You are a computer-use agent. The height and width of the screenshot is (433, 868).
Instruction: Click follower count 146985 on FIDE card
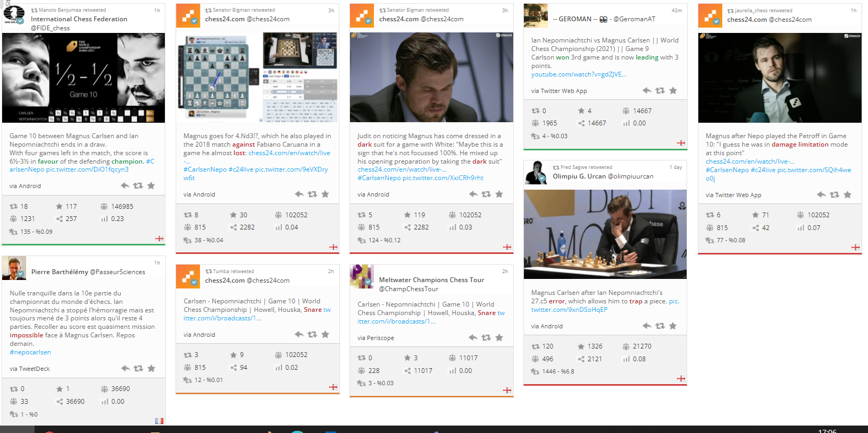point(122,206)
